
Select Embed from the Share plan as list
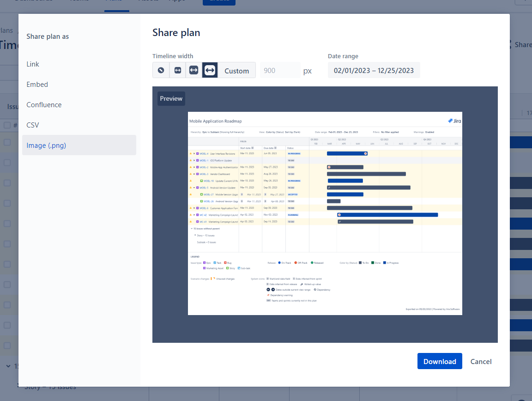click(x=37, y=84)
